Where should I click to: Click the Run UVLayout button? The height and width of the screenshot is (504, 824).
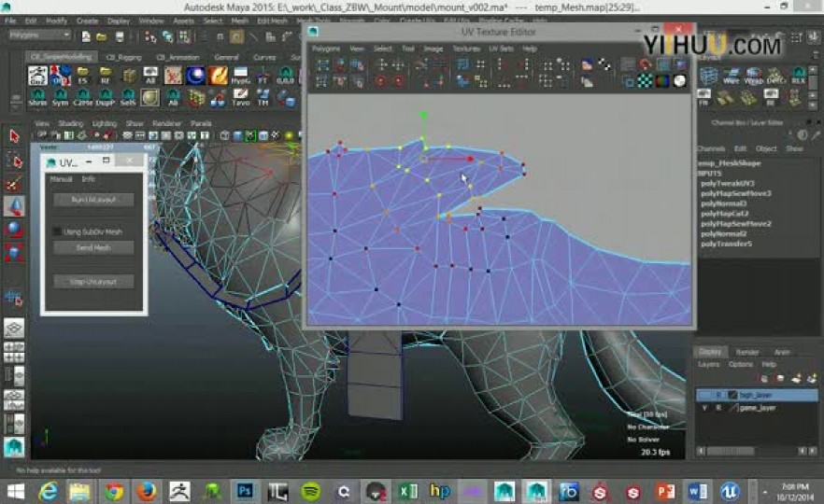tap(93, 200)
